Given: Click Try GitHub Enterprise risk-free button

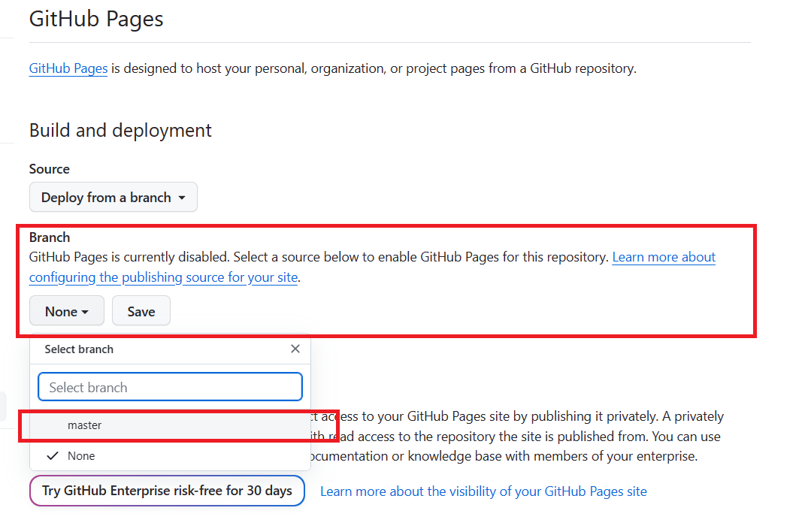Looking at the screenshot, I should click(x=167, y=491).
